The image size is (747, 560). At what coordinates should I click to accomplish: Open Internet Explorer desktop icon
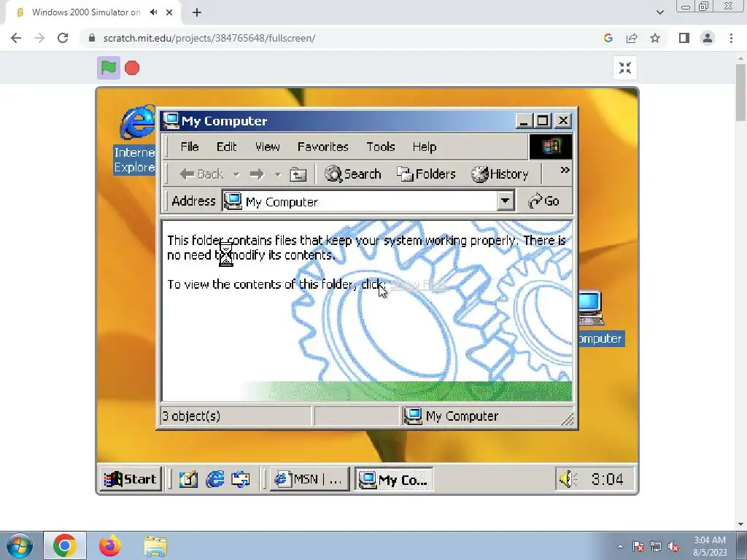click(135, 139)
